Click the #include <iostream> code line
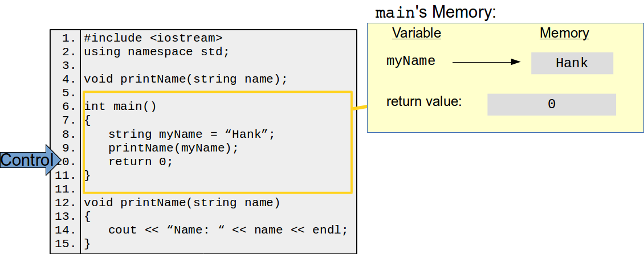The image size is (644, 254). point(153,38)
